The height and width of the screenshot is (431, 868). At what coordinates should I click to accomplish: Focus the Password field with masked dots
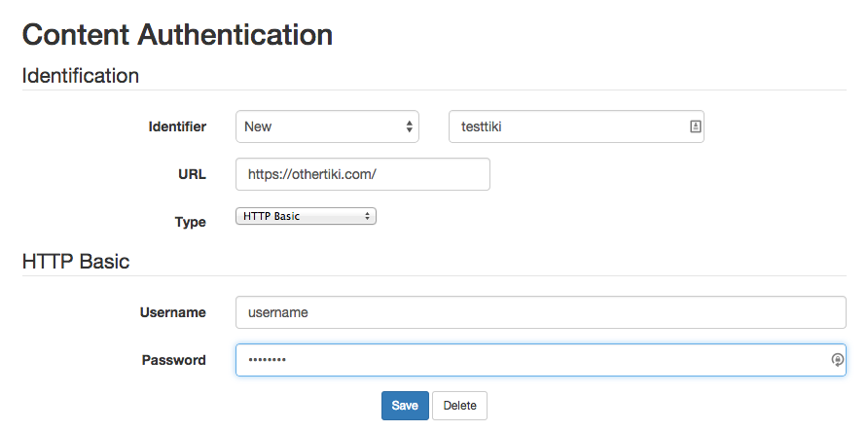(541, 360)
